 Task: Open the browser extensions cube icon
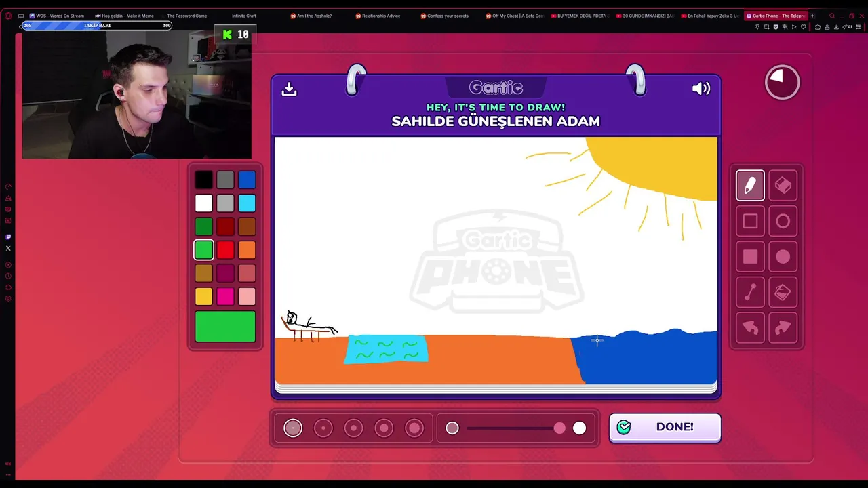click(x=818, y=27)
